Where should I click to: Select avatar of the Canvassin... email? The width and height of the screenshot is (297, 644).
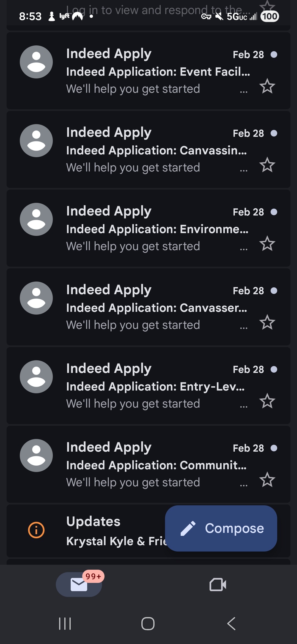pos(36,141)
